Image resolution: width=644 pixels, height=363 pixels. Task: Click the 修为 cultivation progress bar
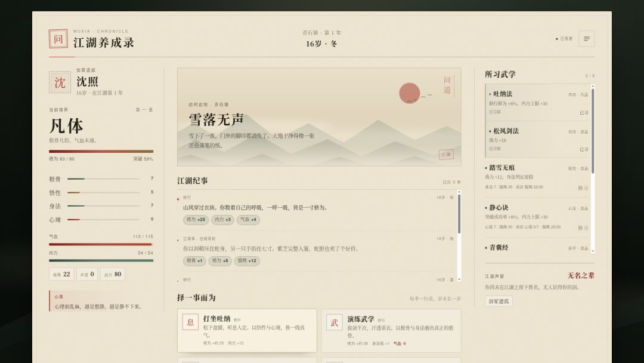point(101,151)
